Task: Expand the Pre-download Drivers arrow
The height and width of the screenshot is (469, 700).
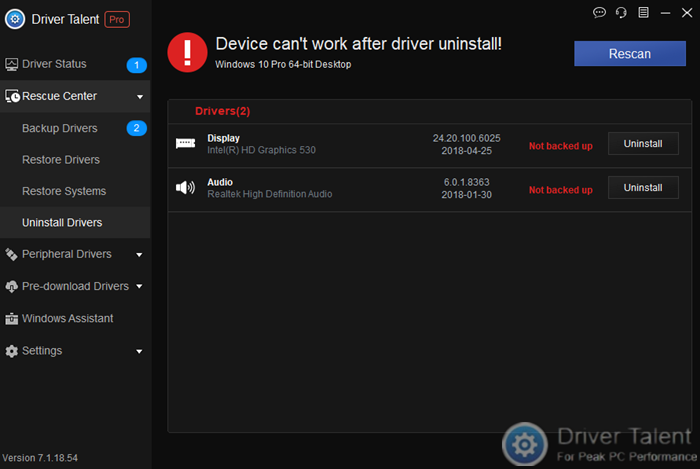Action: (x=139, y=286)
